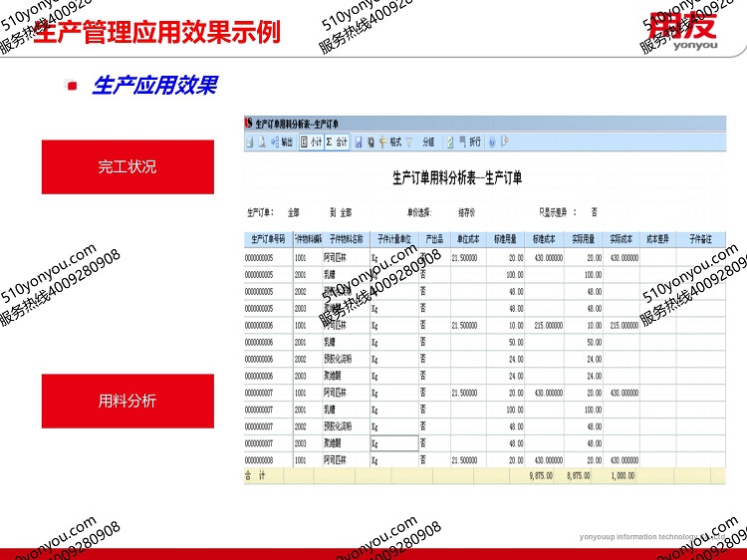747x560 pixels.
Task: Click the 单位成本 column header
Action: tap(468, 239)
